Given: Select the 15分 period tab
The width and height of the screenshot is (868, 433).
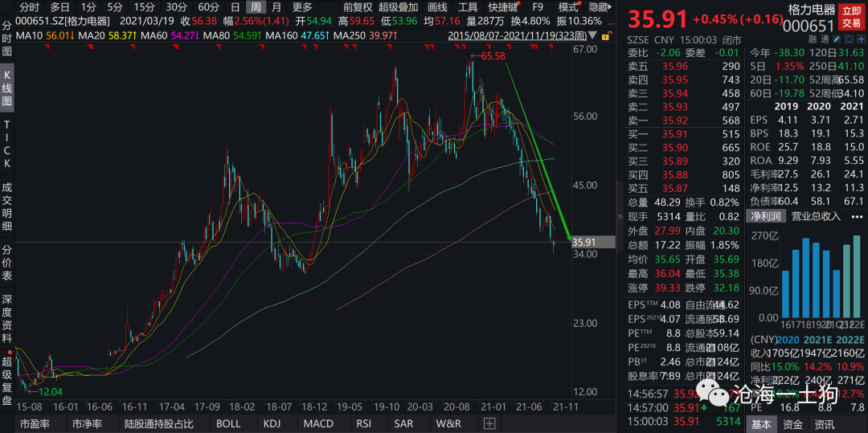Looking at the screenshot, I should (x=145, y=7).
